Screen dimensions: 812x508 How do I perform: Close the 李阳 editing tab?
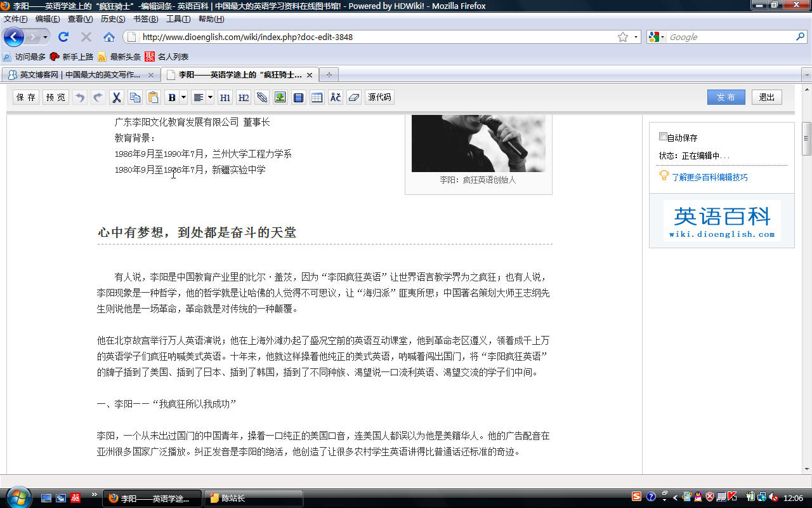[x=310, y=75]
